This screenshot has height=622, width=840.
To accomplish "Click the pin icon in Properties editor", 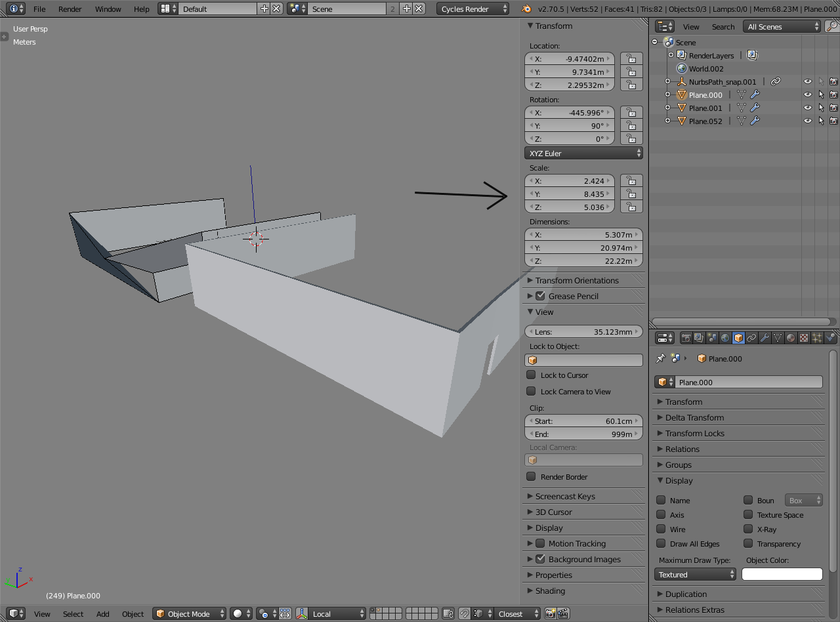I will coord(661,358).
